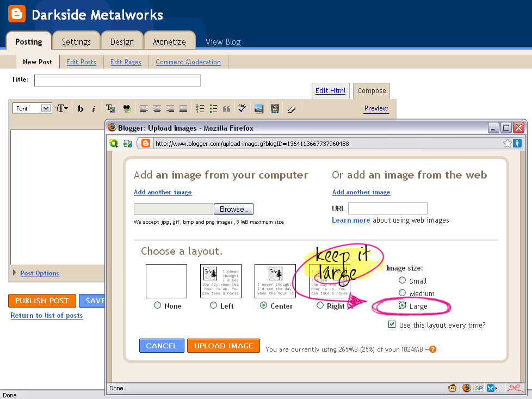The width and height of the screenshot is (532, 399).
Task: Choose the Large image size option
Action: coord(402,305)
